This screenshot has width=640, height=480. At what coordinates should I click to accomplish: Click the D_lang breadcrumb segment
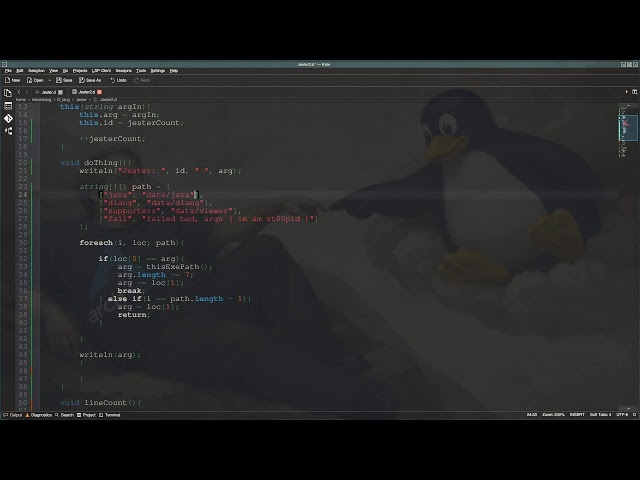tap(63, 100)
